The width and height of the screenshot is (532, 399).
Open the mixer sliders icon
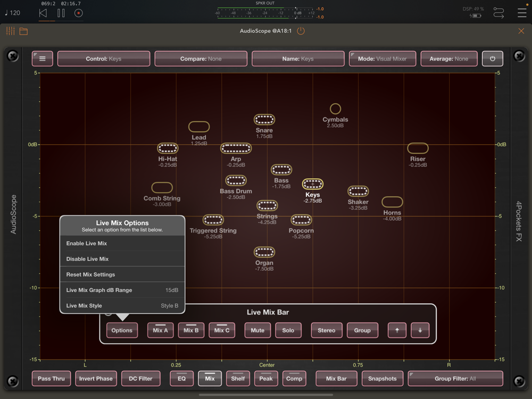11,31
